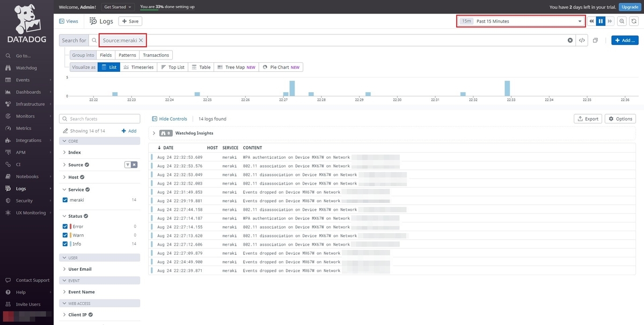Click the CI sidebar icon
644x325 pixels.
click(8, 165)
